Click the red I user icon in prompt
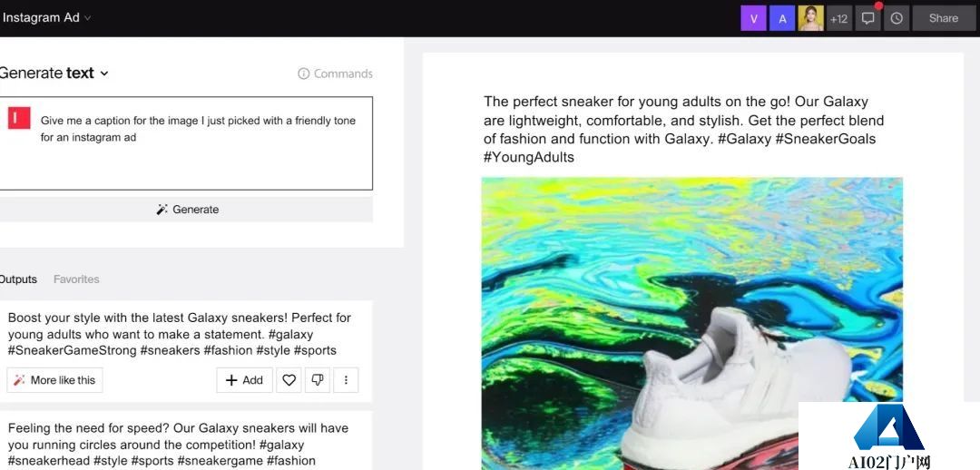 [x=19, y=119]
